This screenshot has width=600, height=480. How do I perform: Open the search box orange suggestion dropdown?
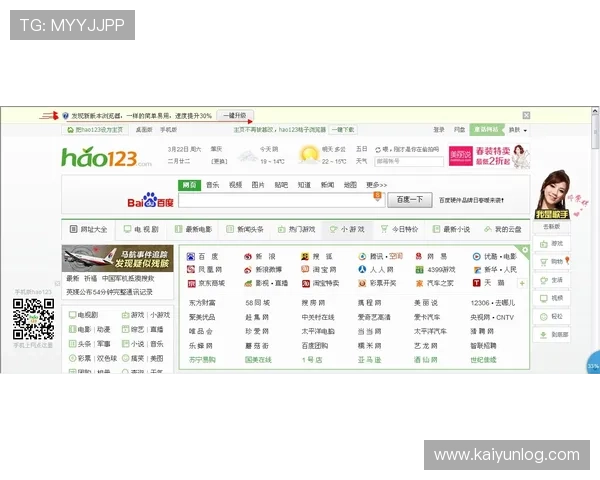click(377, 196)
